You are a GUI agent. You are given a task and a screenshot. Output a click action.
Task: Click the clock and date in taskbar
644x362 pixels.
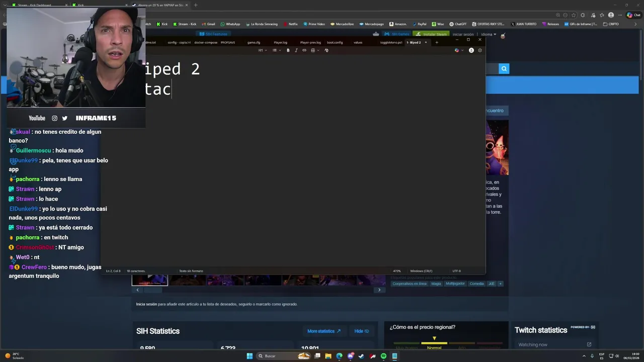631,356
